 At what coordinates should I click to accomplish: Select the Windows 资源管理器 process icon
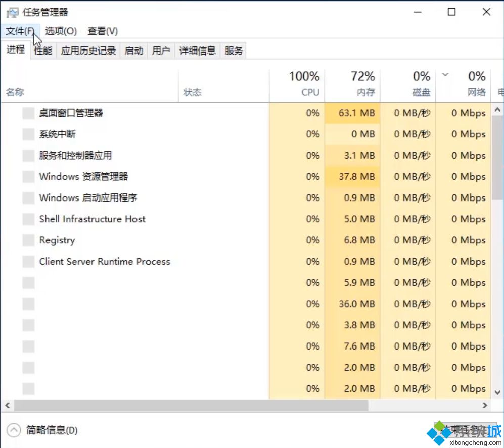[28, 177]
